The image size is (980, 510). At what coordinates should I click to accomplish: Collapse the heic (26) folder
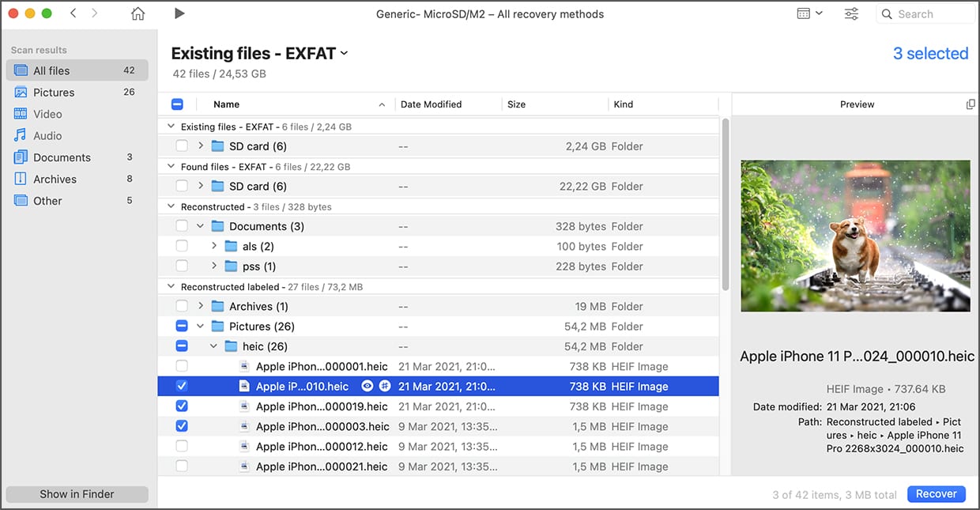tap(214, 346)
